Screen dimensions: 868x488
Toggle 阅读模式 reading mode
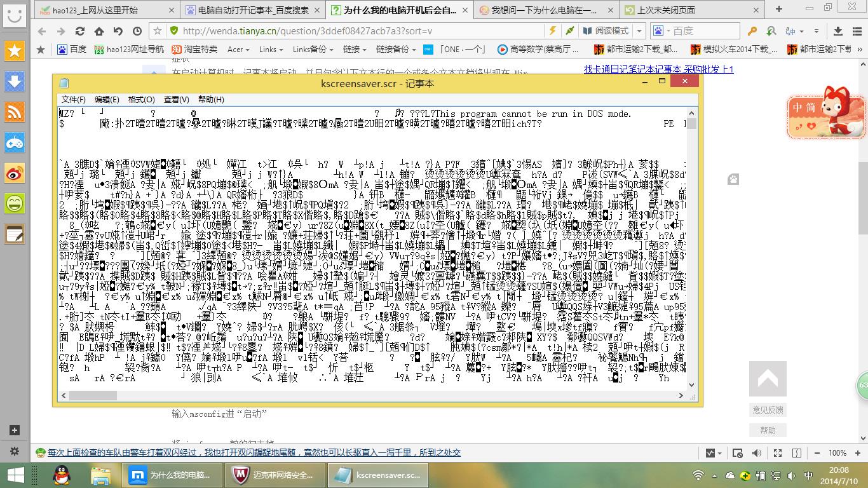606,30
